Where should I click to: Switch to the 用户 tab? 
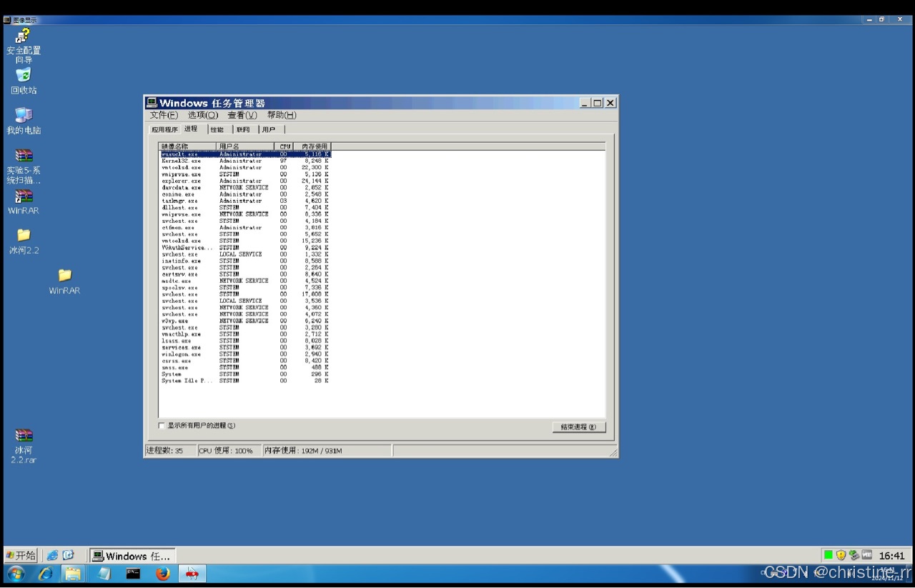click(269, 129)
